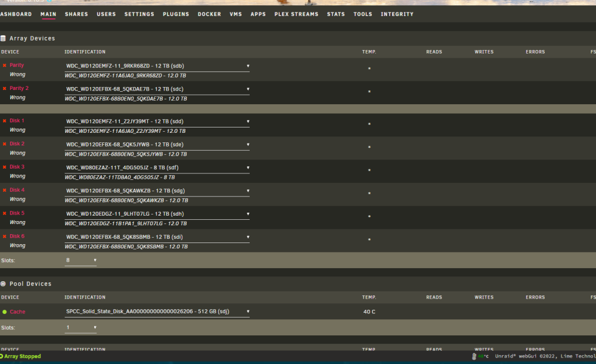Click the temperature thermometer icon in footer

tap(474, 356)
